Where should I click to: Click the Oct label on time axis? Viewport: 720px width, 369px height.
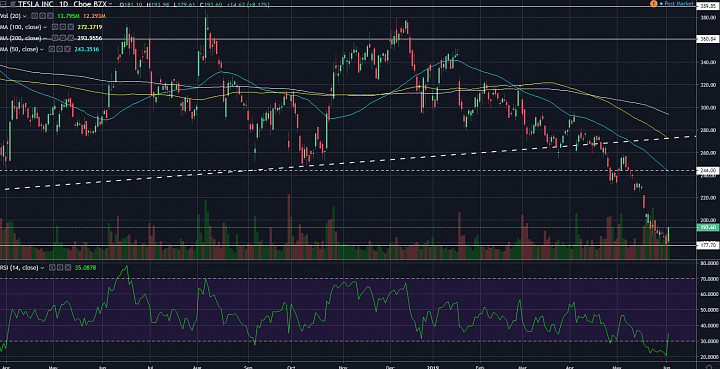point(291,366)
